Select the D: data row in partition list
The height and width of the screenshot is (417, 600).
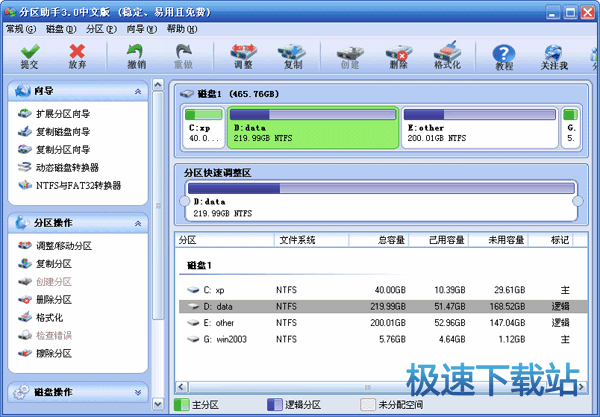click(383, 306)
